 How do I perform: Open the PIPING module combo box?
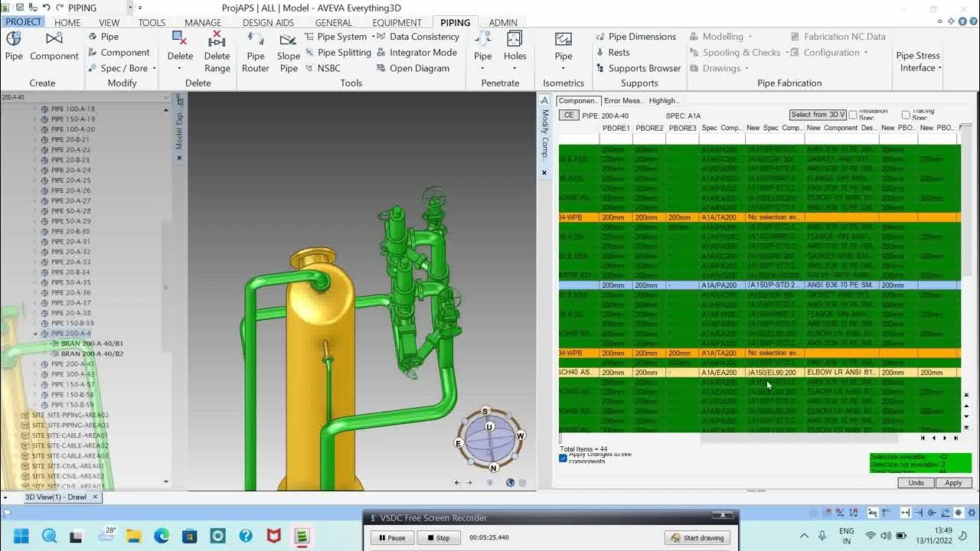coord(100,8)
